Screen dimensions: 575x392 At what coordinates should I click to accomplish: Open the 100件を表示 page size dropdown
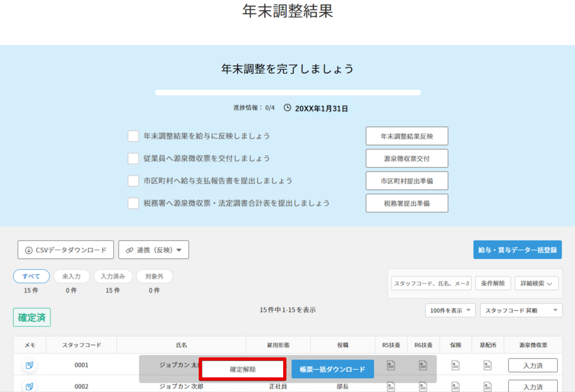[x=450, y=311]
